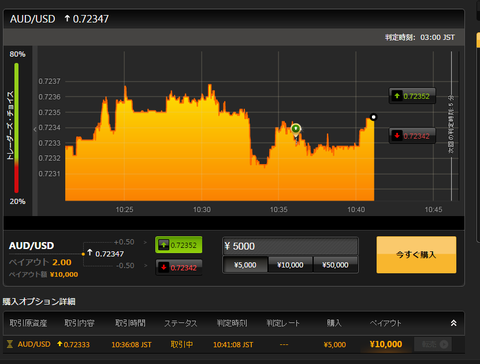Click the ステータス column header
Screen dimensions: 480x364
coord(181,323)
